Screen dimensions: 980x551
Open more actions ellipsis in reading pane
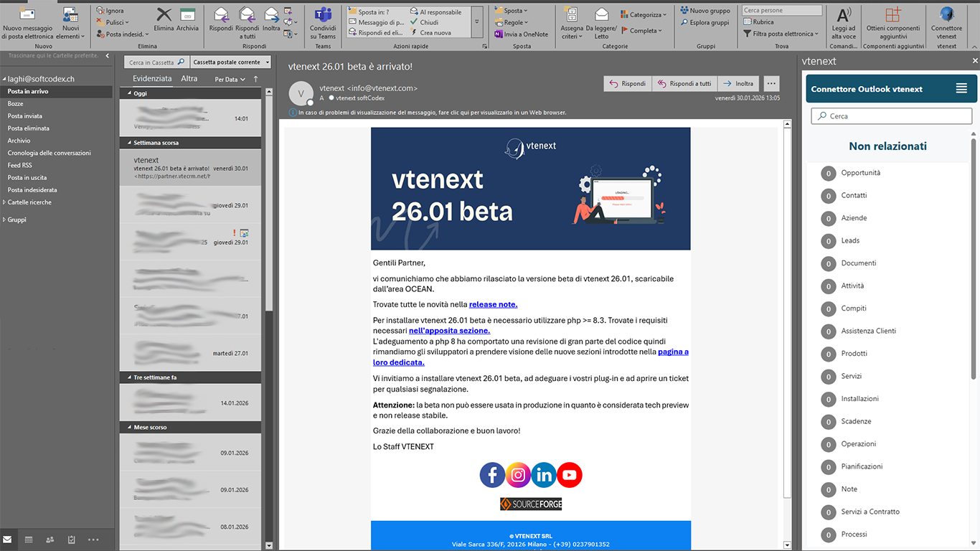pos(772,84)
